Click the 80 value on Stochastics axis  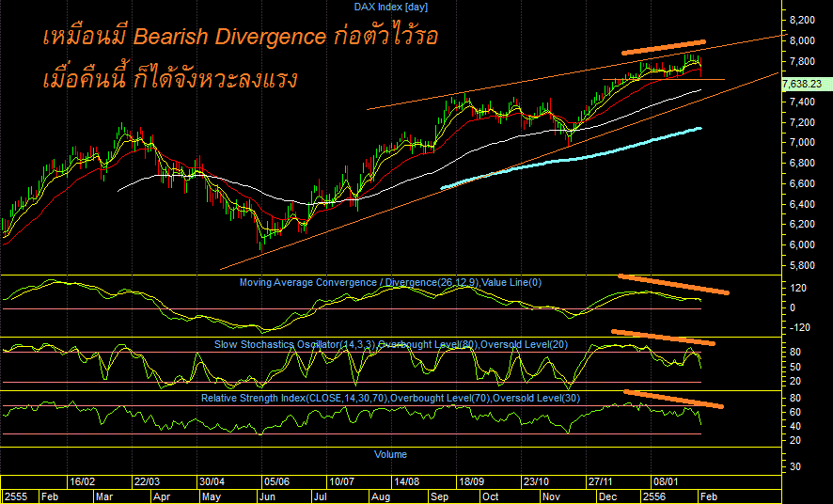pyautogui.click(x=795, y=352)
